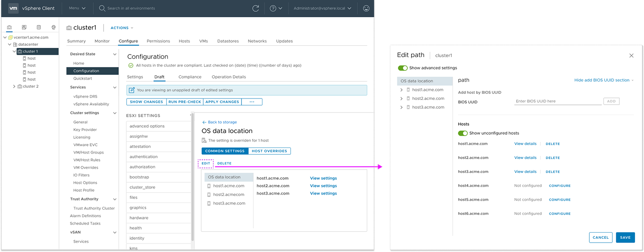Click SAVE in Edit path dialog
644x252 pixels.
(x=625, y=237)
